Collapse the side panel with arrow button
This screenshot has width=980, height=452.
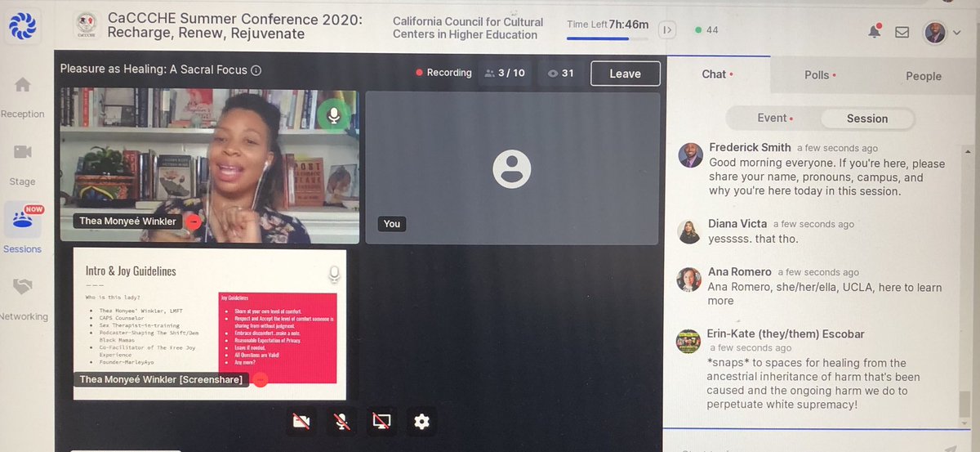point(667,30)
